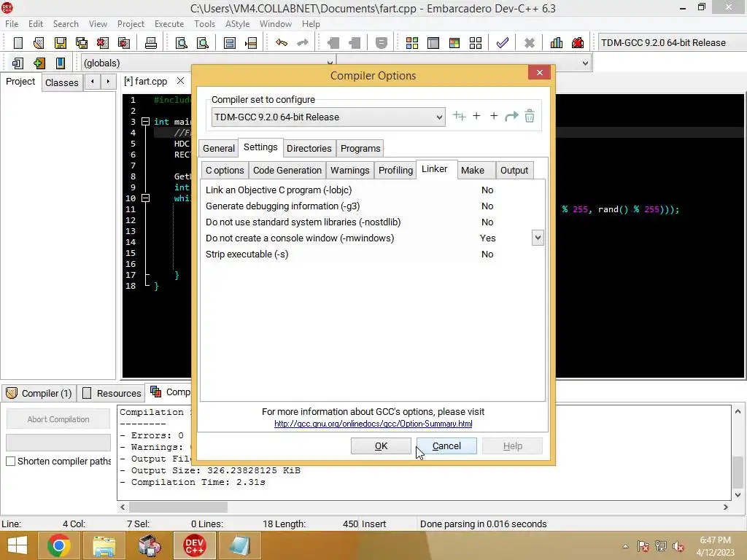
Task: Click the New source file toolbar icon
Action: (18, 43)
